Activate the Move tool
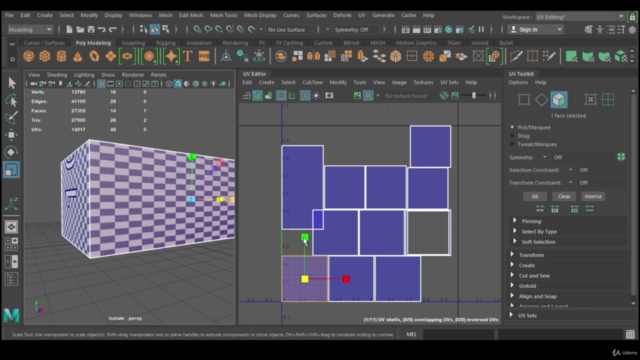The height and width of the screenshot is (360, 640). (x=11, y=135)
